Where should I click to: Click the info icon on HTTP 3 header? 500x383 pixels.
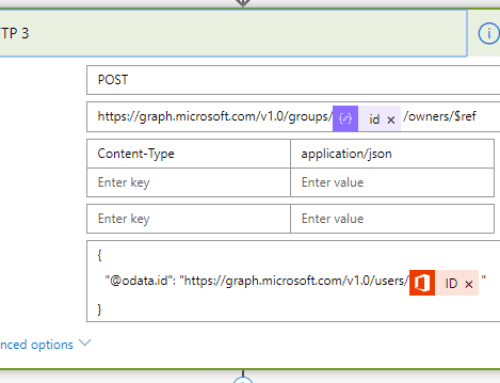489,33
